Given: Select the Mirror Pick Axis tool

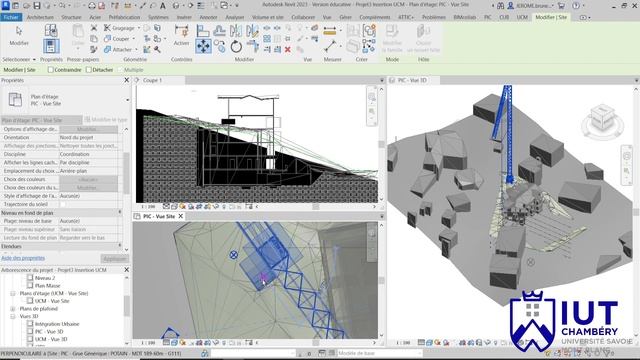Looking at the screenshot, I should click(x=236, y=31).
